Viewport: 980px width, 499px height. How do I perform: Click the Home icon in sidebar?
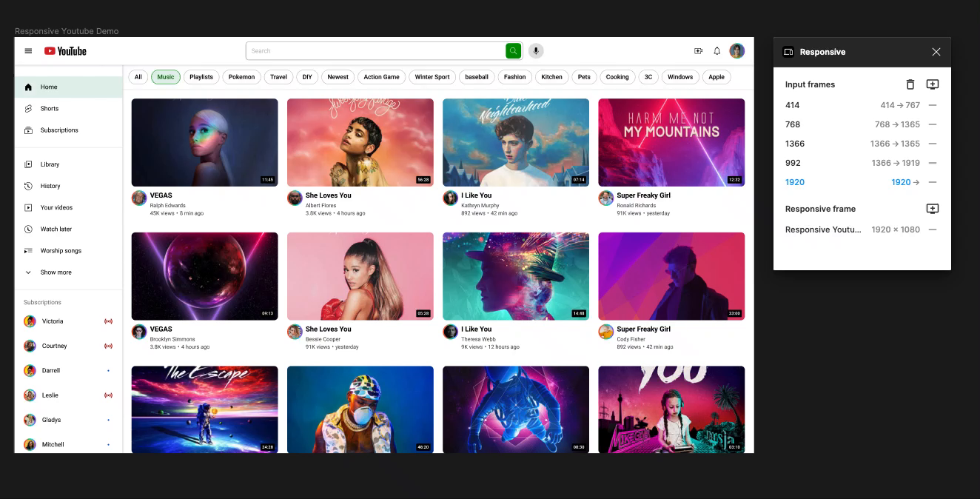pos(28,87)
